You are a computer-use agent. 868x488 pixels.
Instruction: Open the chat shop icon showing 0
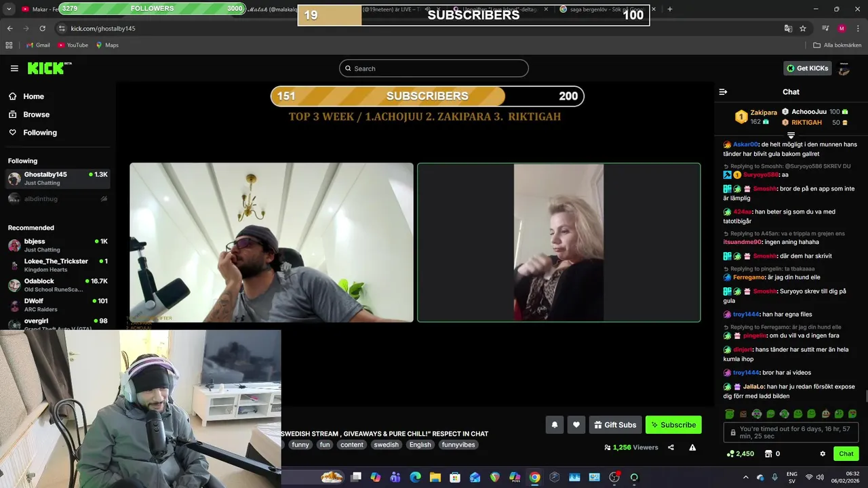(772, 454)
